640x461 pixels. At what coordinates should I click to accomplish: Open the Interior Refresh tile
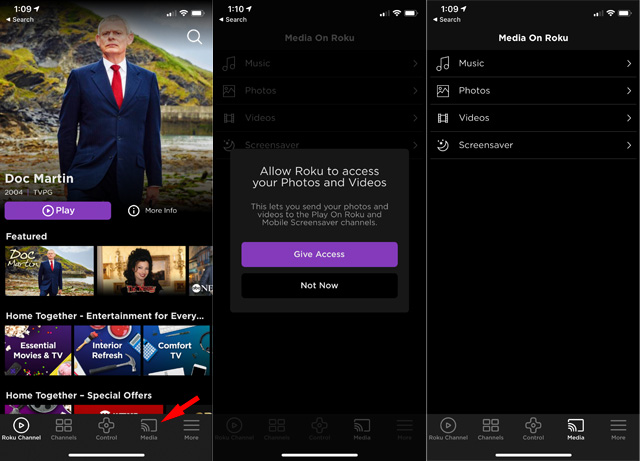click(107, 350)
